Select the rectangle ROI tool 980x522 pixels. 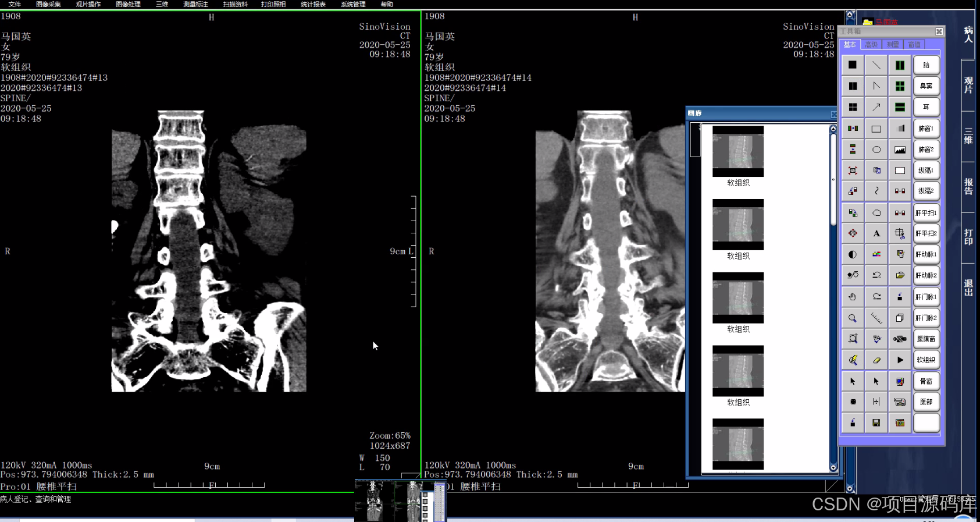[x=876, y=129]
